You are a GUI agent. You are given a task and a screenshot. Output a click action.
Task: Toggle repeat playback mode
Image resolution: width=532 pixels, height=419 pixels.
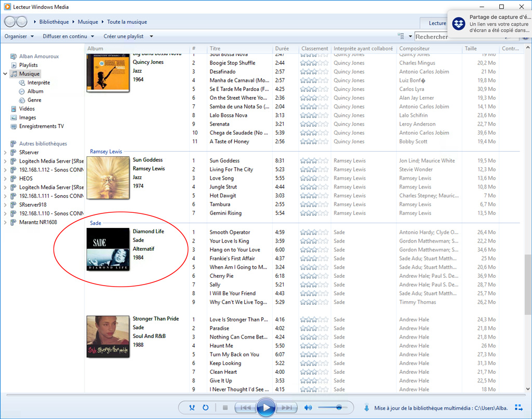[x=206, y=408]
